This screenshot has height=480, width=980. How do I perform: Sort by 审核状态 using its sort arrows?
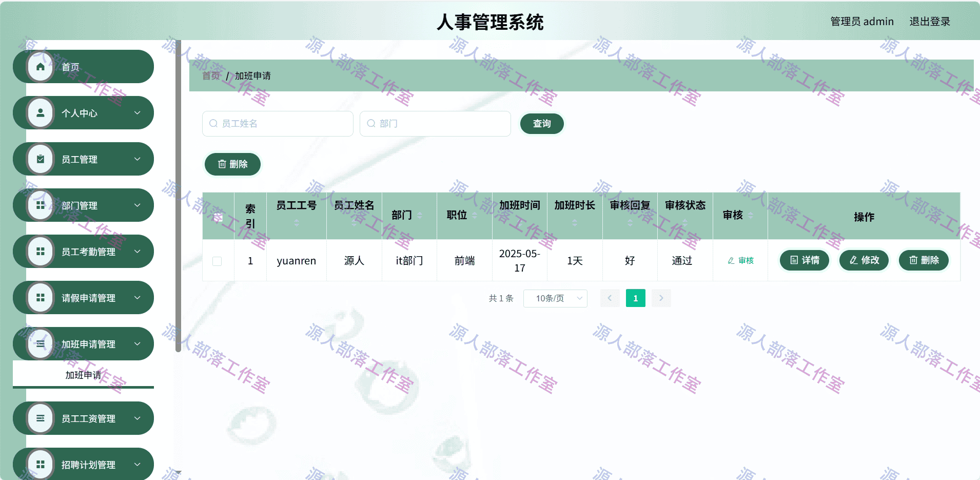pos(685,223)
